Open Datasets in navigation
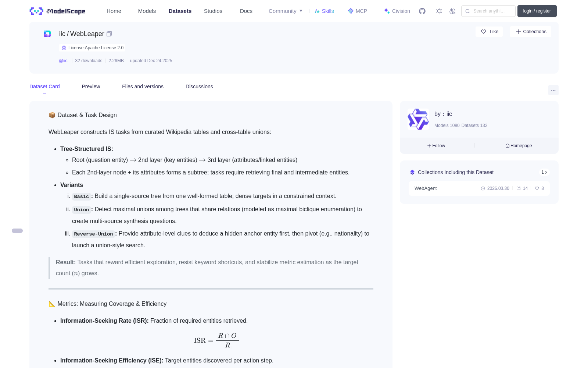This screenshot has width=588, height=368. pos(180,11)
